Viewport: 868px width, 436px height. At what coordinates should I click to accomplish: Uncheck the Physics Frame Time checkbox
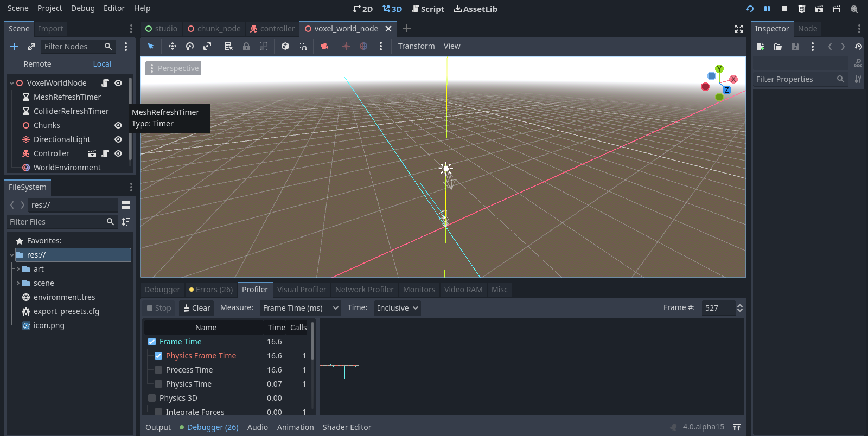pyautogui.click(x=158, y=356)
